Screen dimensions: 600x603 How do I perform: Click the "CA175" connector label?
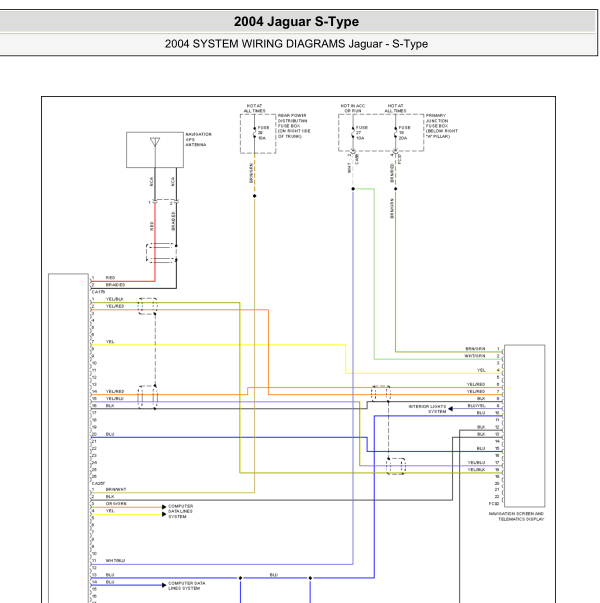point(98,292)
